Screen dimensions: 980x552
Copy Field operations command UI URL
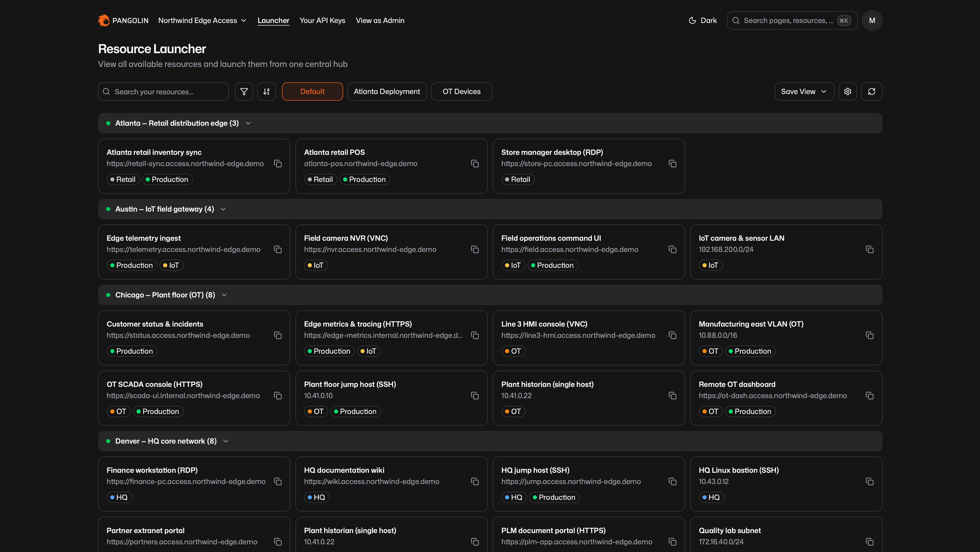pyautogui.click(x=672, y=249)
